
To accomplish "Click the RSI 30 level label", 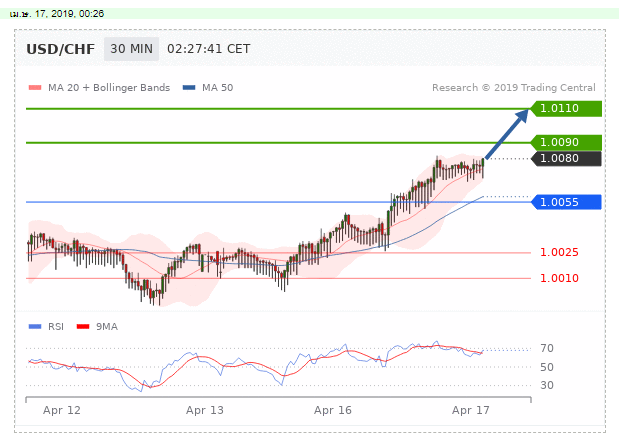I will (x=547, y=385).
